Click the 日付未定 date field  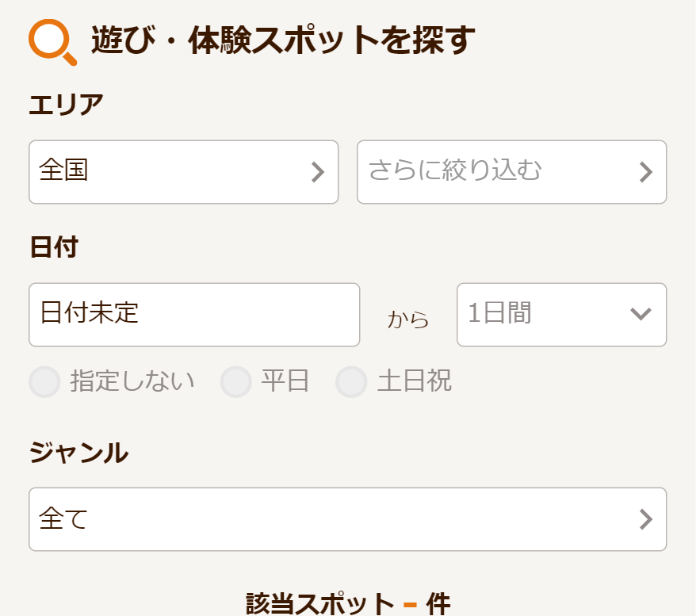[194, 315]
